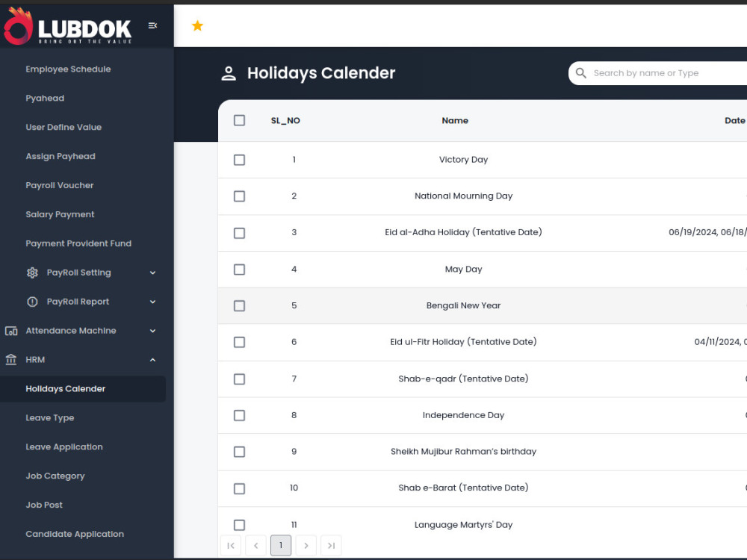747x560 pixels.
Task: Open Leave Application menu item
Action: click(x=64, y=447)
